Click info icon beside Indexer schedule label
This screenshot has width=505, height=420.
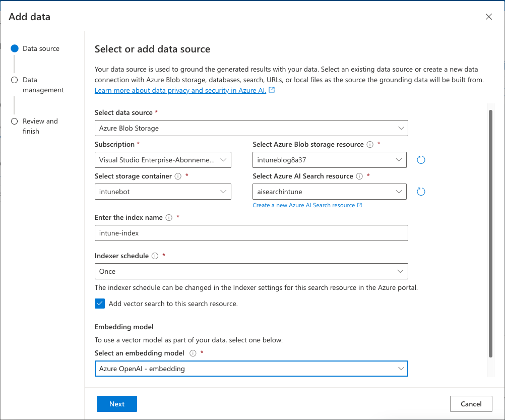tap(155, 256)
